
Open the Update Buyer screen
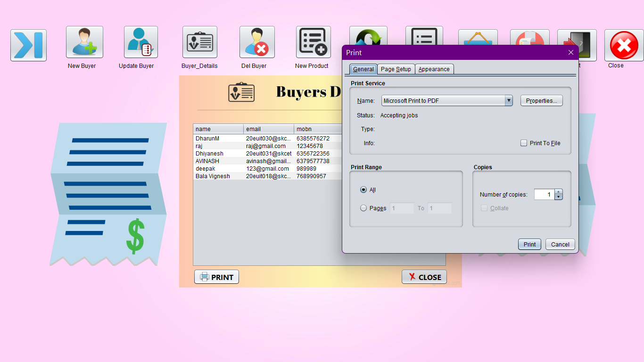click(141, 42)
